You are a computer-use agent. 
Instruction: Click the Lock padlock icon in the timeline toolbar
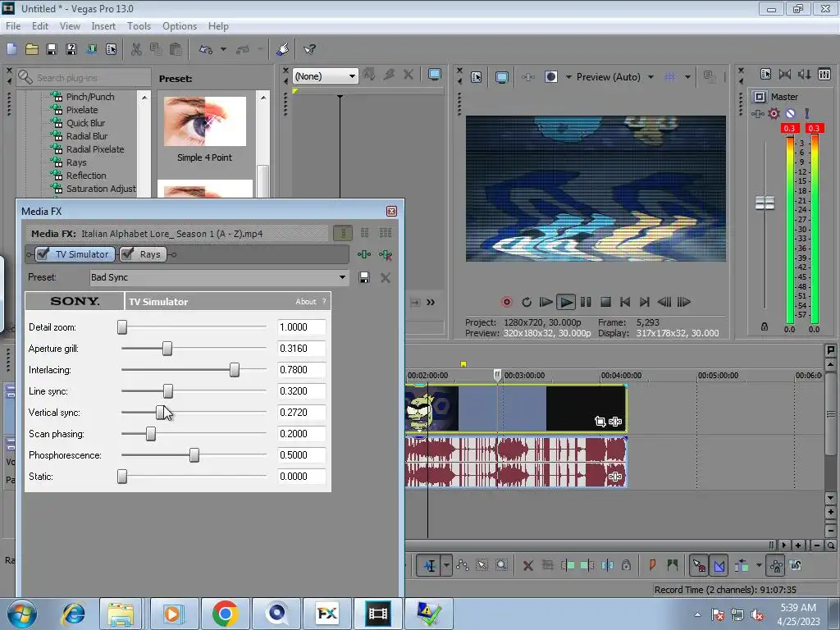click(x=626, y=565)
